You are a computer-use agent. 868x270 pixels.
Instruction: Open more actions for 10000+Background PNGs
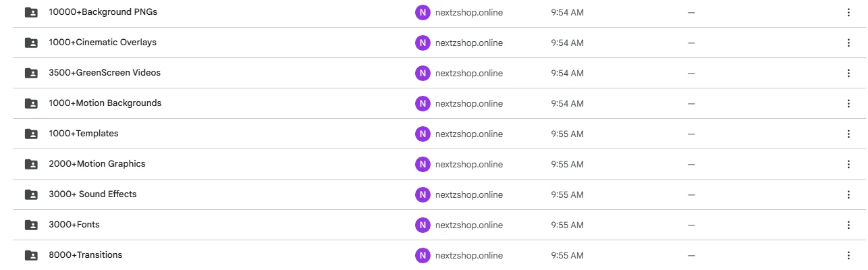pyautogui.click(x=848, y=12)
